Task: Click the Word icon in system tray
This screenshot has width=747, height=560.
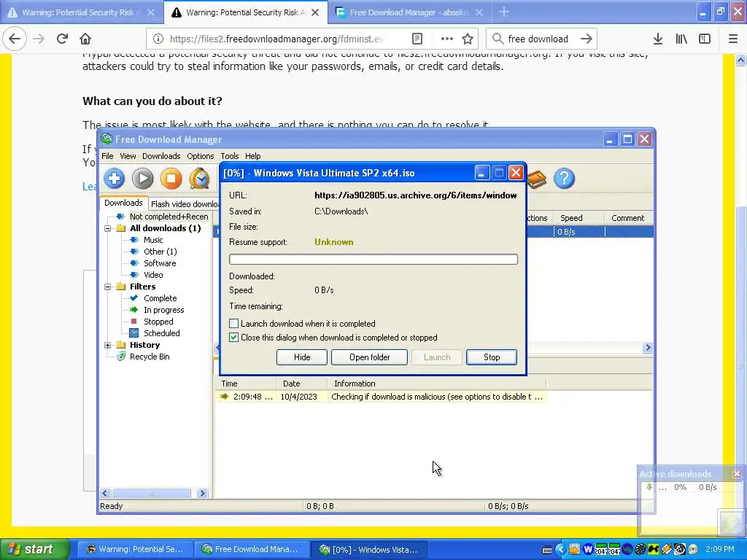Action: [x=588, y=549]
